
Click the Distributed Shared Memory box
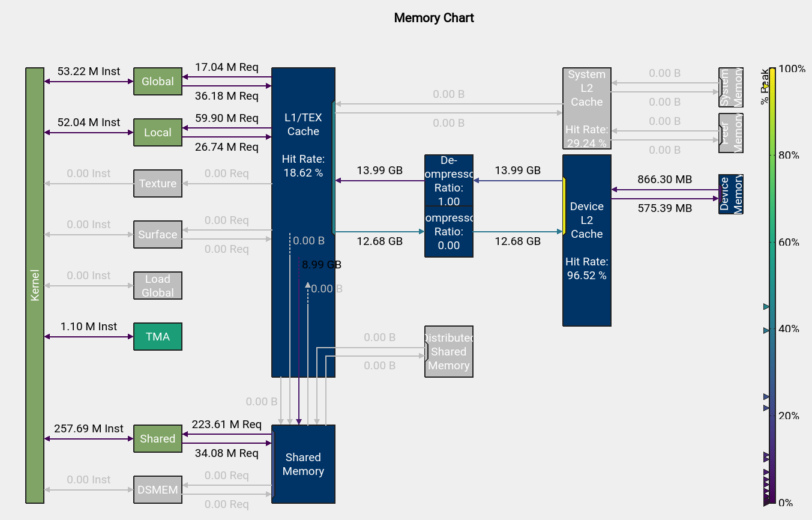tap(449, 352)
